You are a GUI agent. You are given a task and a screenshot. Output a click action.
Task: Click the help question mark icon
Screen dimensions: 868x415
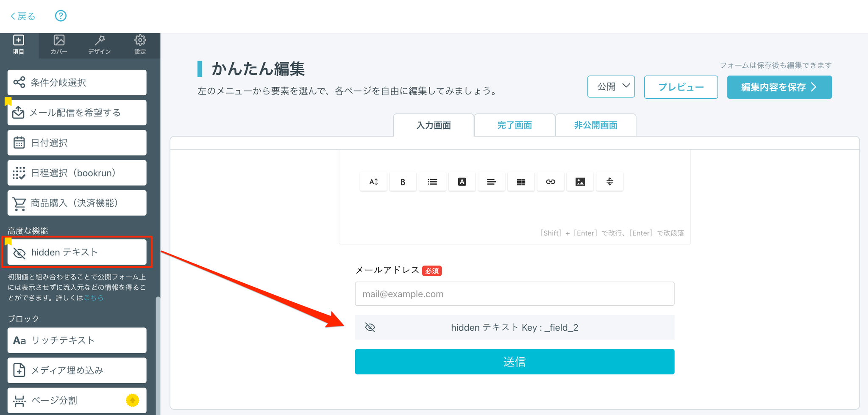coord(61,16)
